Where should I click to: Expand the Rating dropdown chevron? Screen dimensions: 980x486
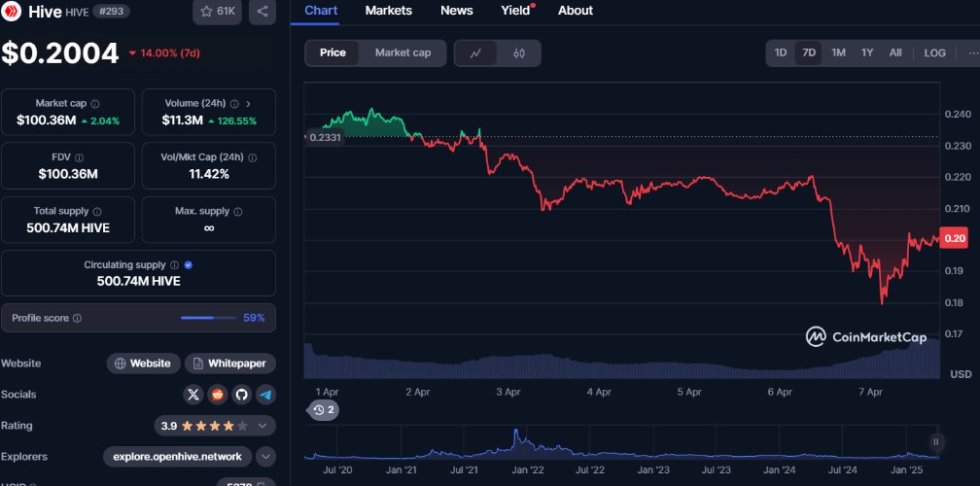[x=263, y=426]
